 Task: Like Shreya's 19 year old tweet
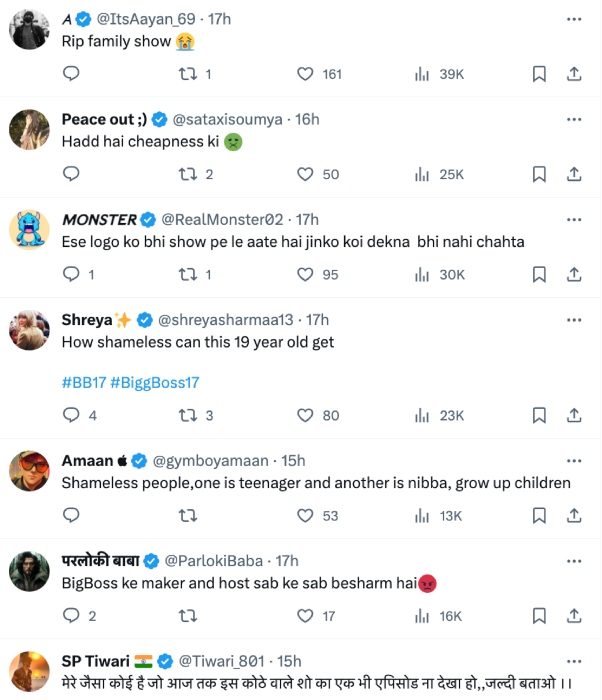pos(307,416)
